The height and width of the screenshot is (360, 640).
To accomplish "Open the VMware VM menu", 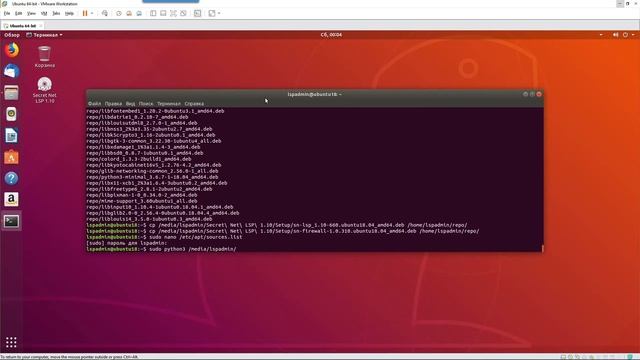I will tap(44, 13).
